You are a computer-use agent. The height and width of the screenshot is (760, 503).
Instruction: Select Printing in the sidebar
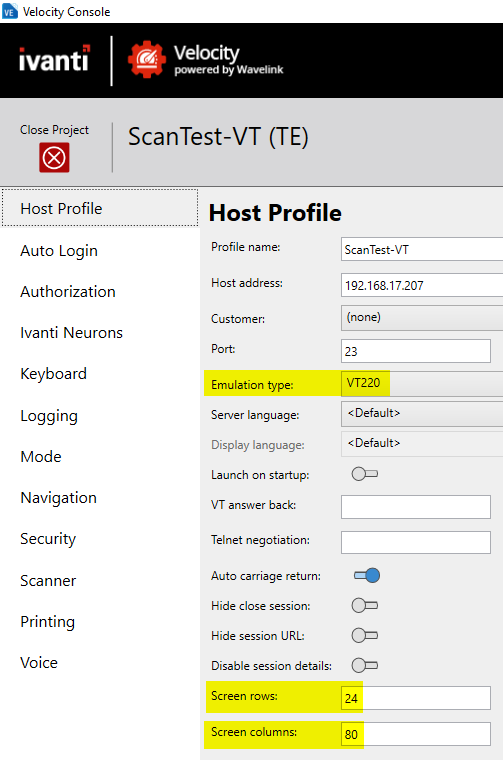[48, 622]
